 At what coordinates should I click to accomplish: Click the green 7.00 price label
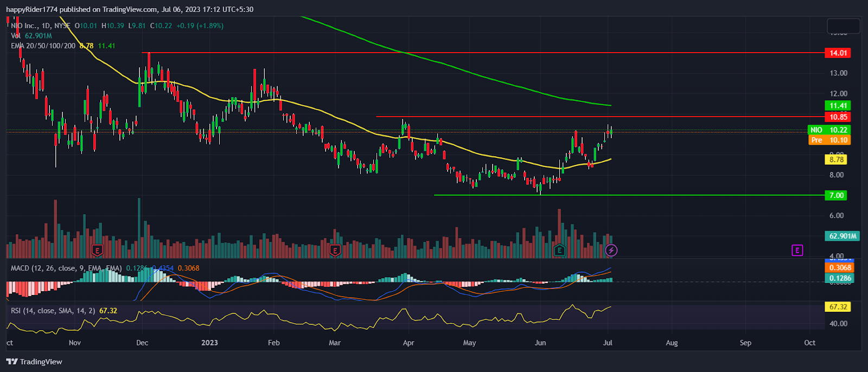point(835,195)
